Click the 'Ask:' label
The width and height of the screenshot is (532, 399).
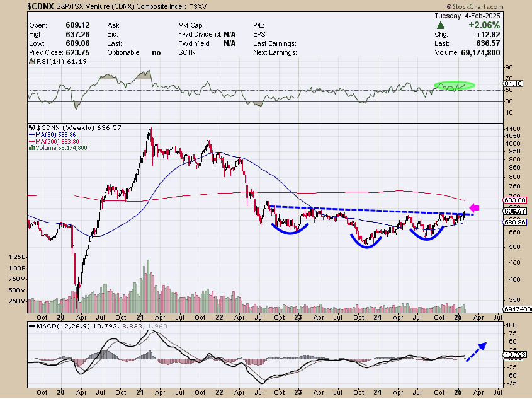click(114, 25)
